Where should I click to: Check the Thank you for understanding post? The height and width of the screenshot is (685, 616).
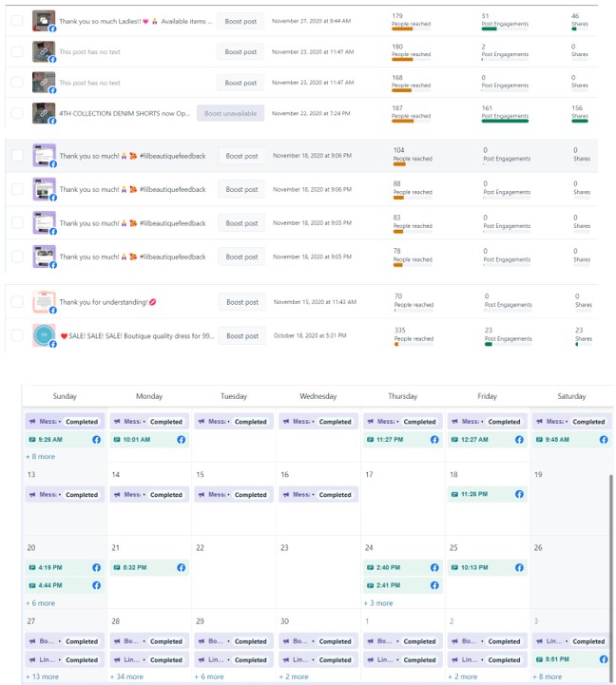coord(17,302)
